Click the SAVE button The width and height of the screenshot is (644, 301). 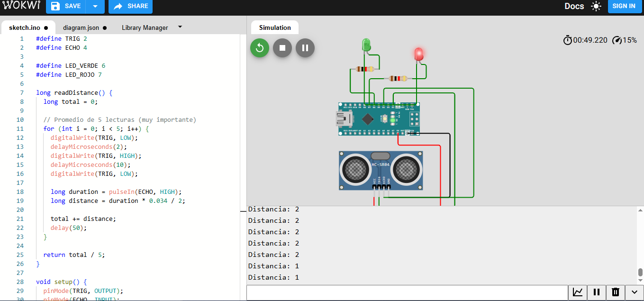(66, 6)
